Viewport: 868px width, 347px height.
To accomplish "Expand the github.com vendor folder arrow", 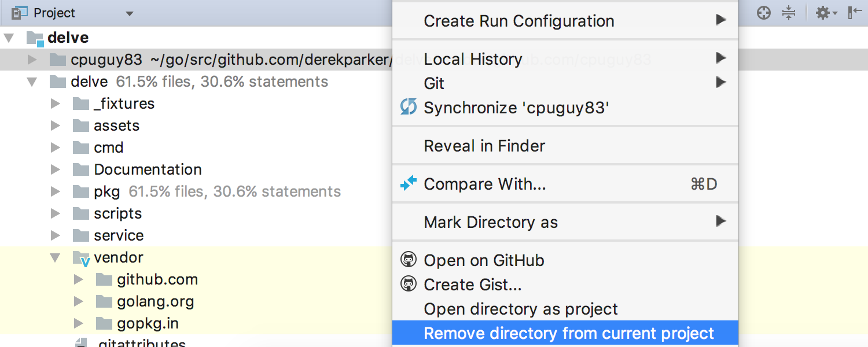I will click(79, 280).
